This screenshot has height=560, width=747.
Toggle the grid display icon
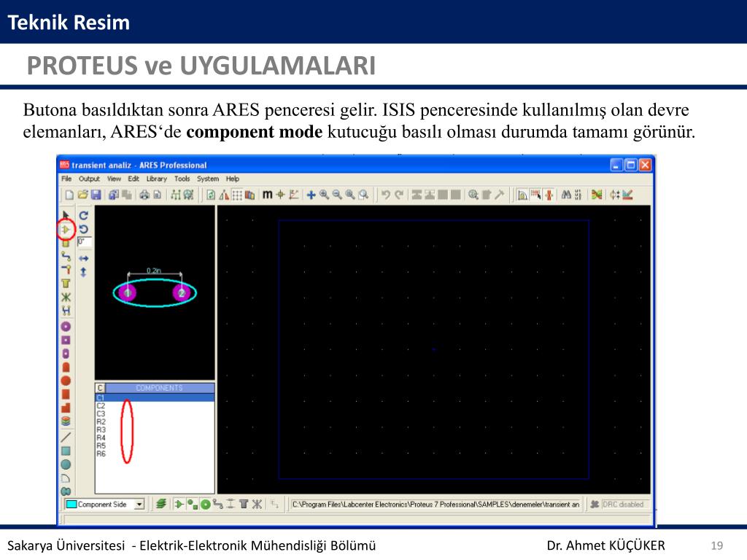(237, 195)
